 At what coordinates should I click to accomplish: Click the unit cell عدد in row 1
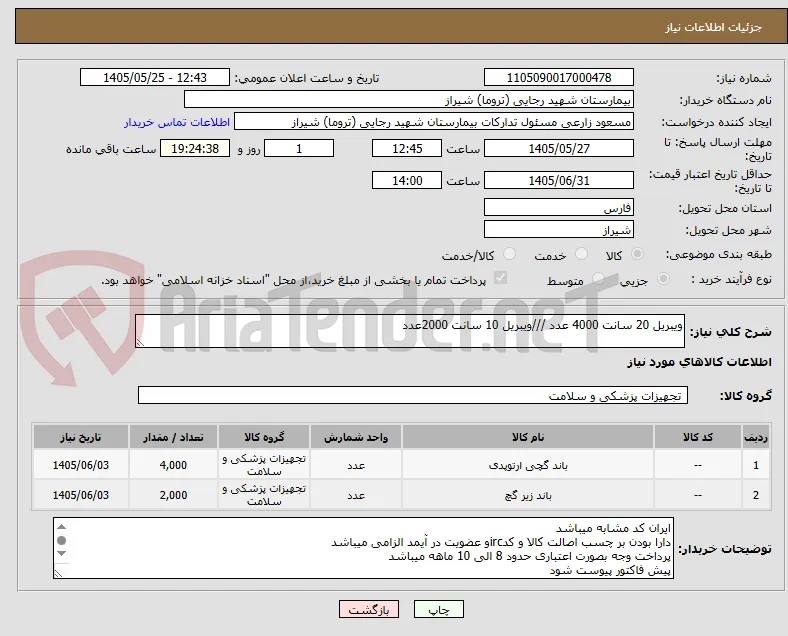coord(356,465)
